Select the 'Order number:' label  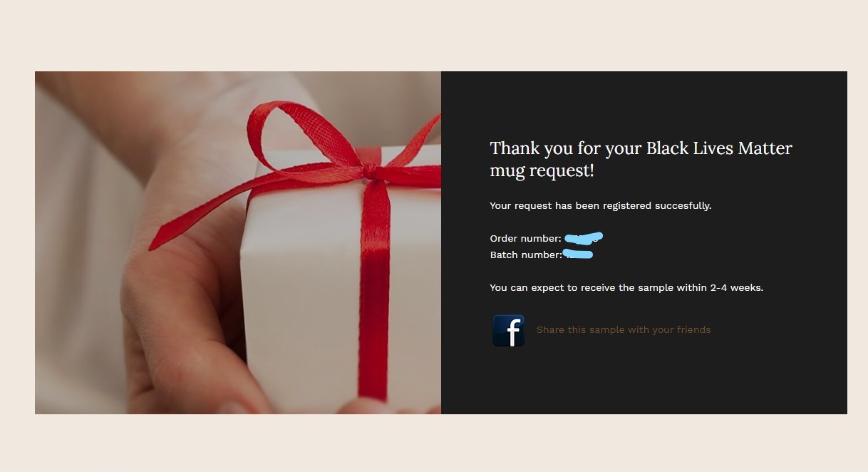point(525,238)
